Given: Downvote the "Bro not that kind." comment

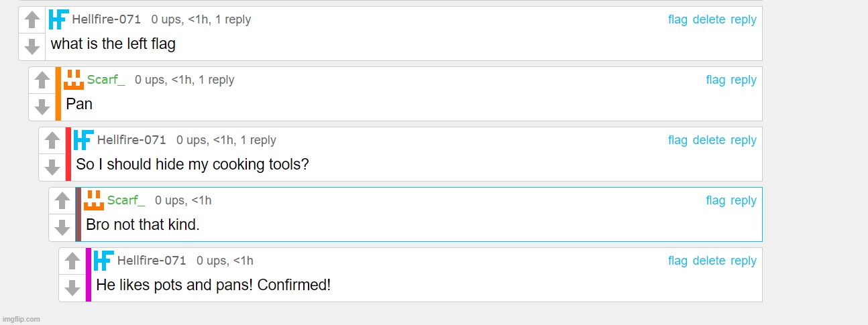Looking at the screenshot, I should click(62, 228).
